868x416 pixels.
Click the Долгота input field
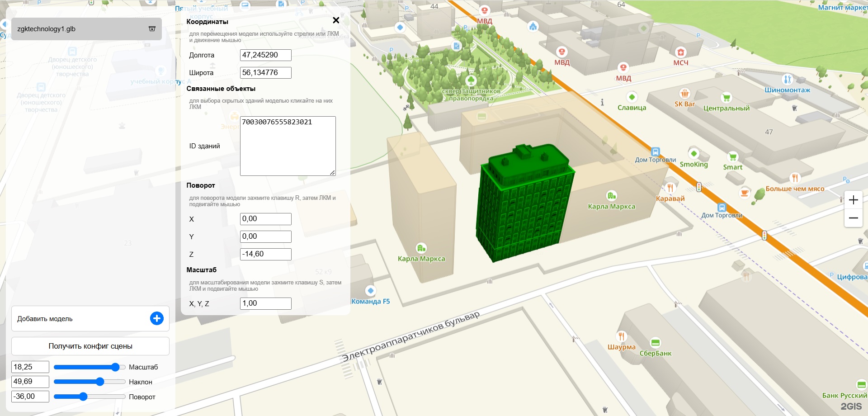click(265, 55)
